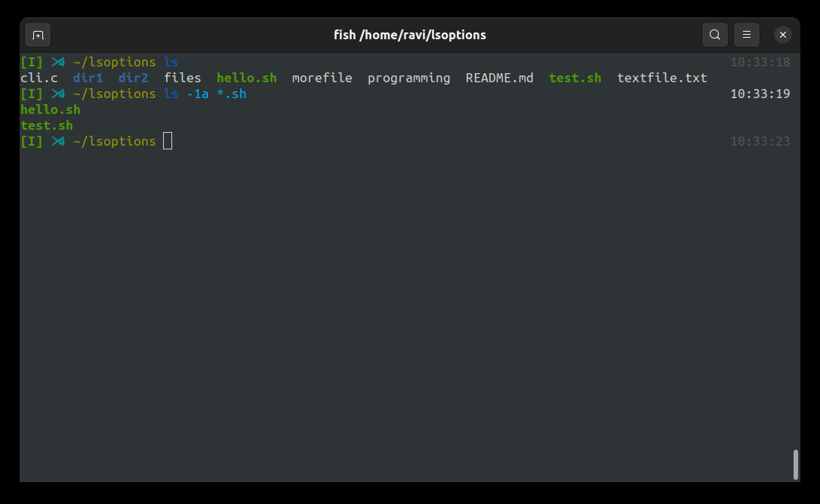Click the programming entry
Image resolution: width=820 pixels, height=504 pixels.
(408, 78)
